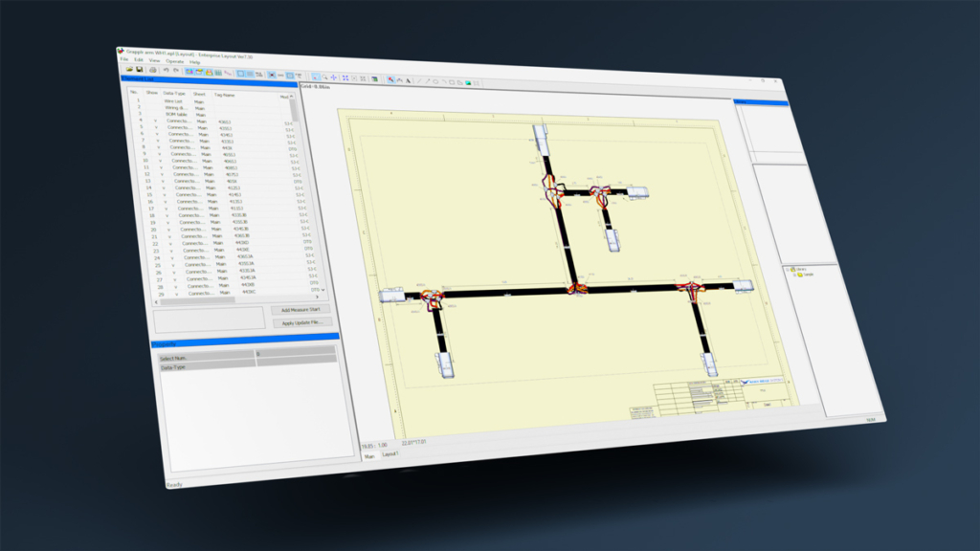Image resolution: width=980 pixels, height=551 pixels.
Task: Open a layout file using the Open icon
Action: [x=128, y=70]
